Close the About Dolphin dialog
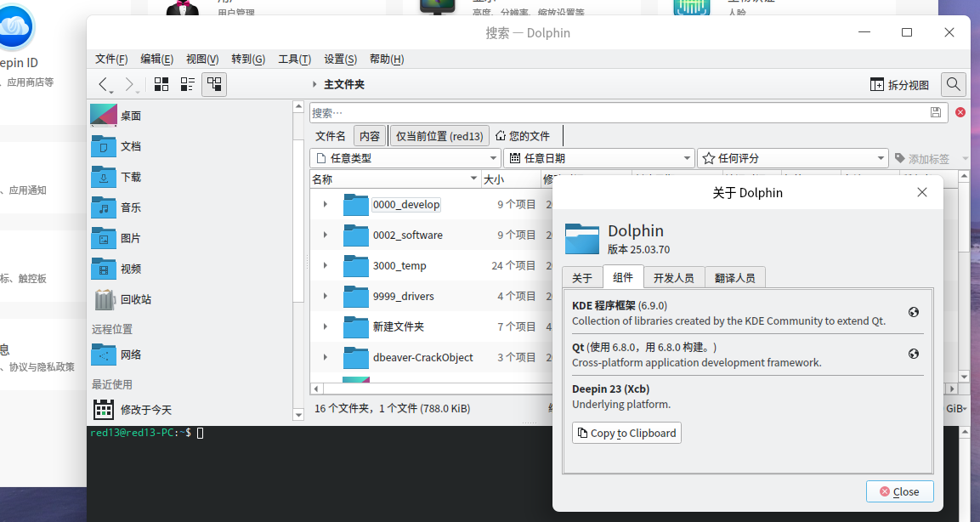 point(900,492)
